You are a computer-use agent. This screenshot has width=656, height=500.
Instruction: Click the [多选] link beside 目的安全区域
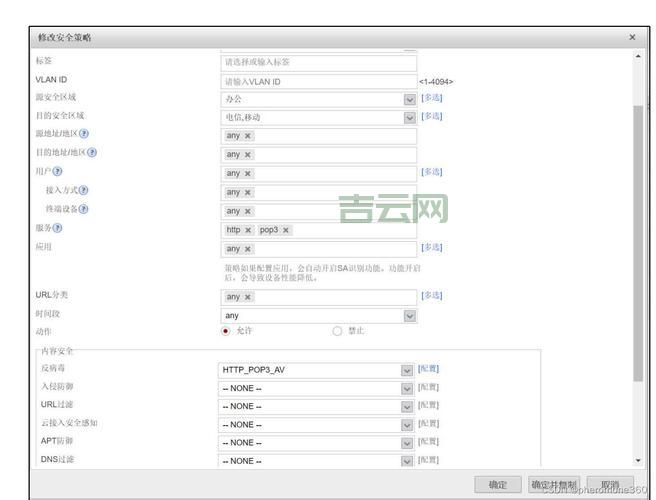click(431, 116)
